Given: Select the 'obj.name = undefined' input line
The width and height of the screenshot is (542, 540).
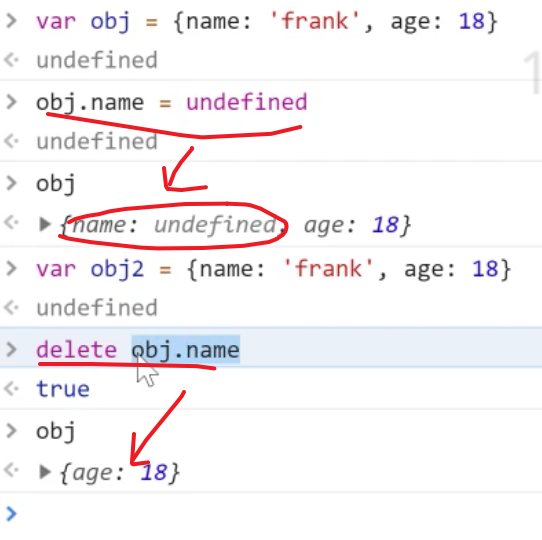Looking at the screenshot, I should click(171, 103).
